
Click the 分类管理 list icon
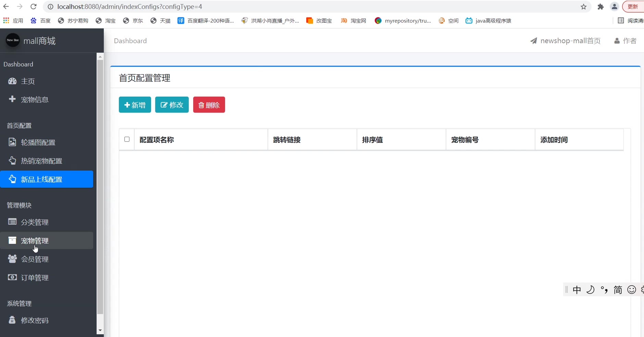[12, 222]
